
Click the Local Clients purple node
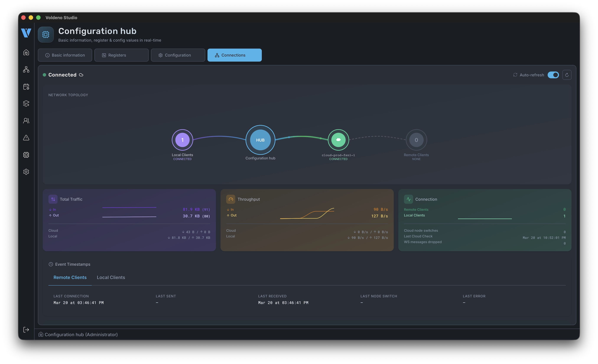(182, 140)
